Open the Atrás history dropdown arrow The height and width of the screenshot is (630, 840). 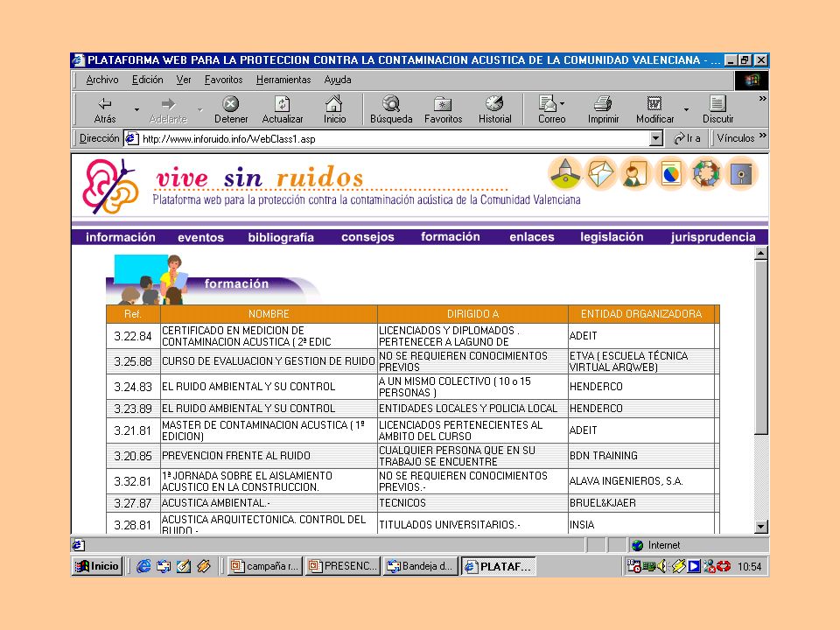136,110
